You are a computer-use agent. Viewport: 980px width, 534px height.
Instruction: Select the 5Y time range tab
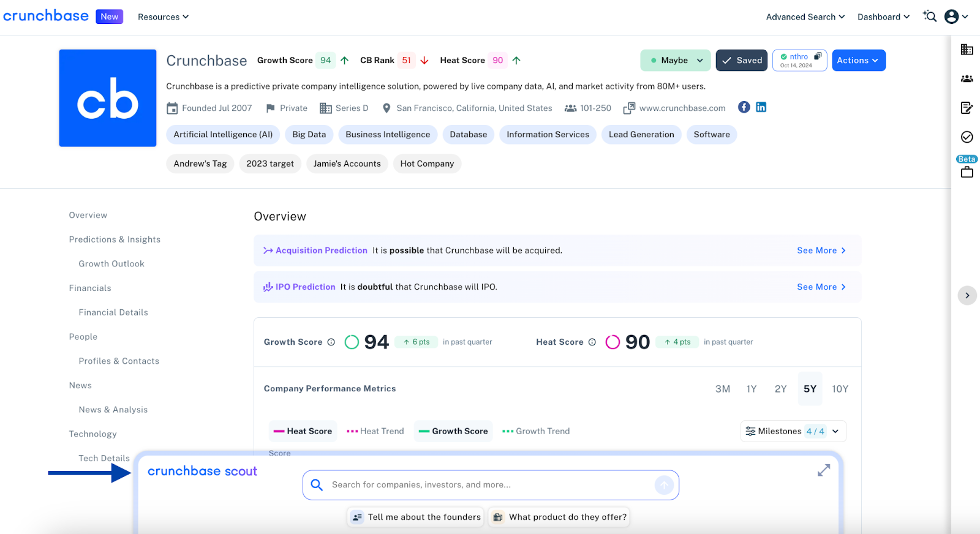pos(810,389)
